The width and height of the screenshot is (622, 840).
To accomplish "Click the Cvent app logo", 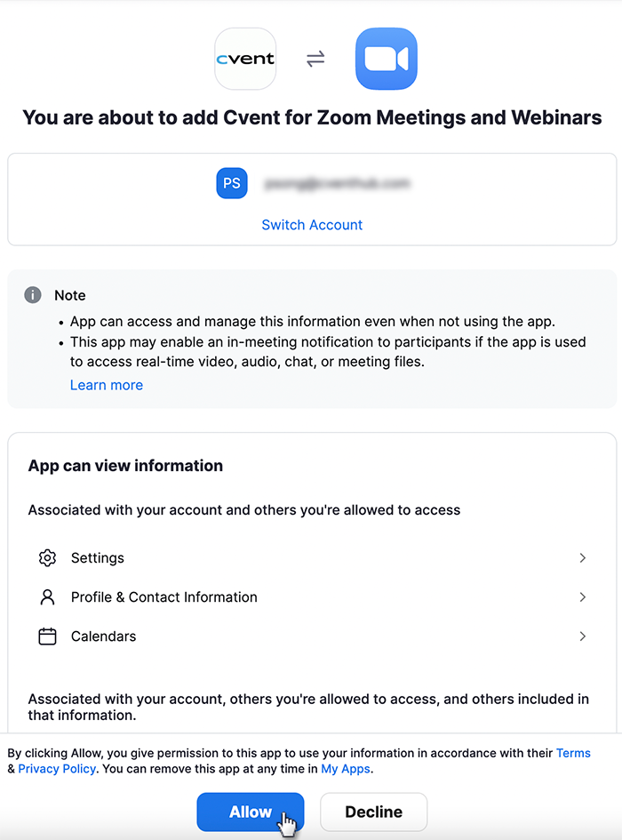I will pos(245,59).
